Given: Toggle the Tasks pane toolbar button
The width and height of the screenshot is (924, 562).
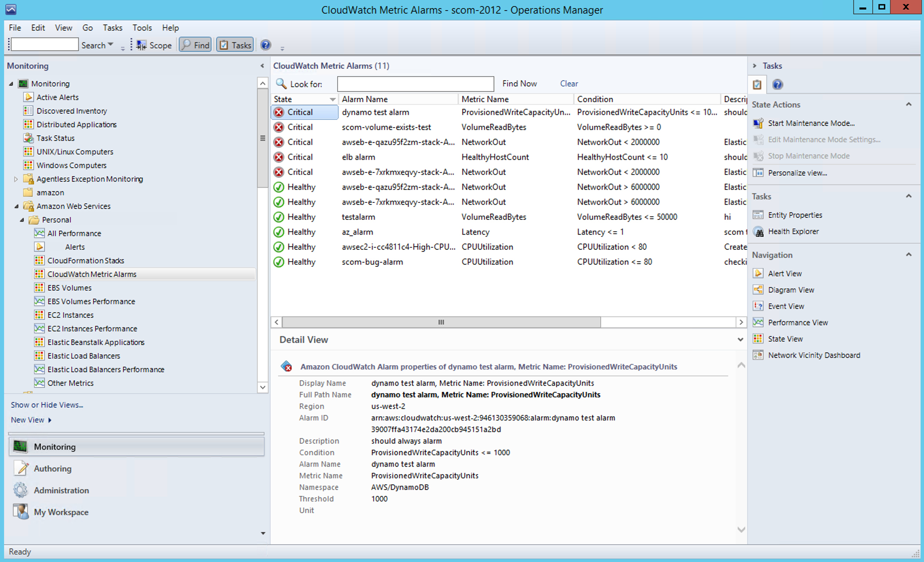Looking at the screenshot, I should pyautogui.click(x=235, y=45).
